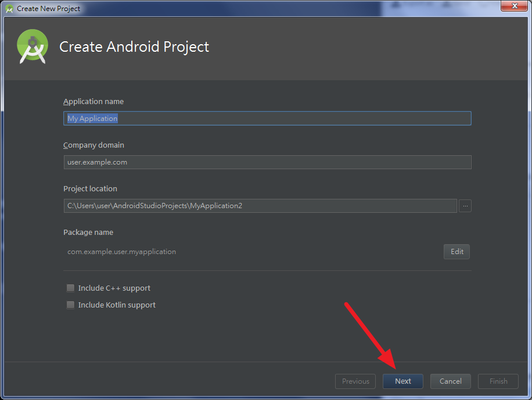Go to the Next wizard step

click(402, 381)
